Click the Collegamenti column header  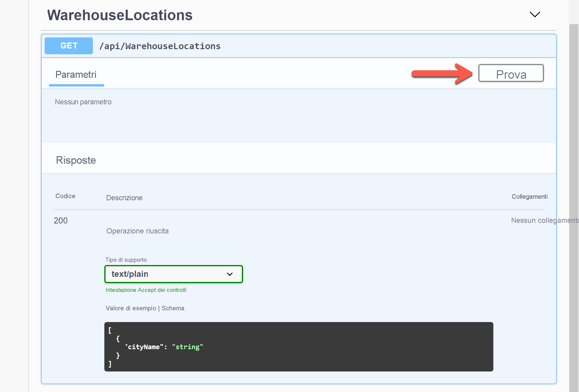coord(530,197)
